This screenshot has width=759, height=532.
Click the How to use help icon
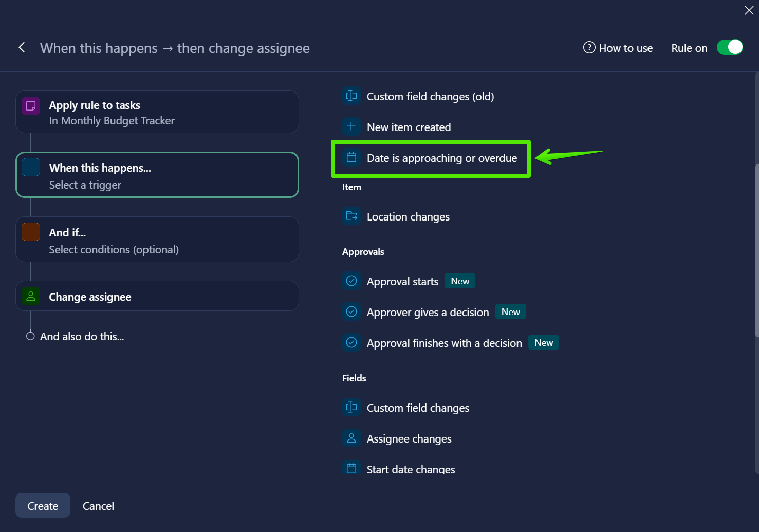point(589,48)
